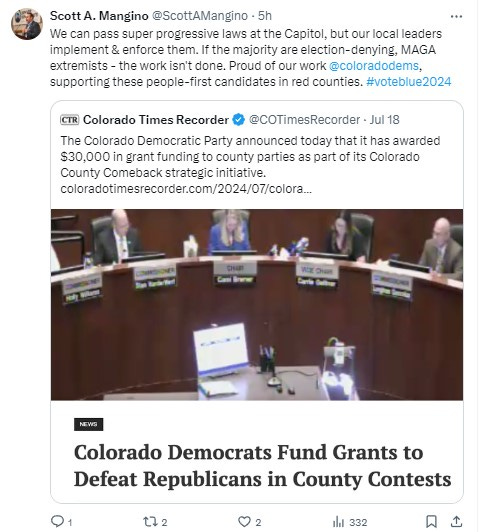Viewport: 480px width, 532px height.
Task: Click the share upload icon
Action: 457,521
